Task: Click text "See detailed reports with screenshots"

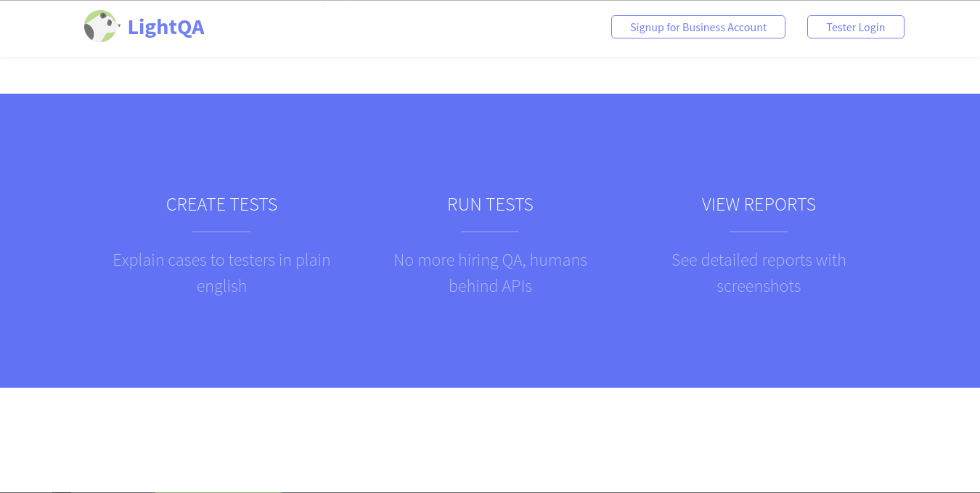Action: (759, 273)
